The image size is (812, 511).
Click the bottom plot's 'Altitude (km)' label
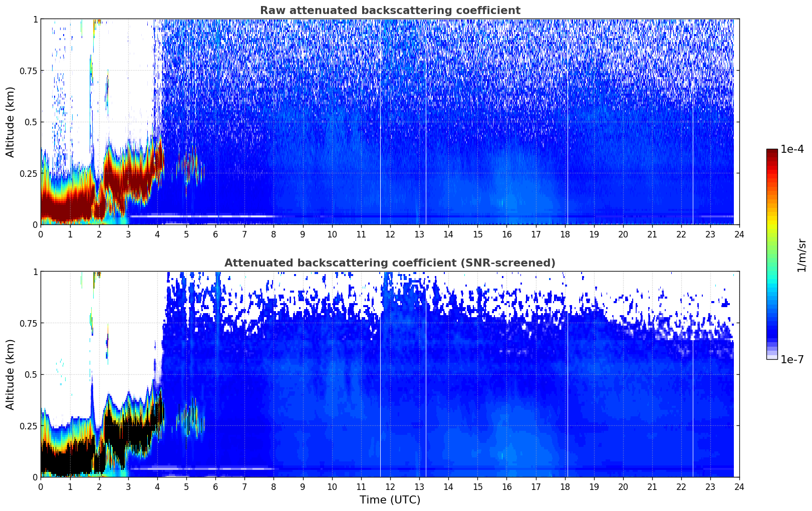tap(11, 374)
